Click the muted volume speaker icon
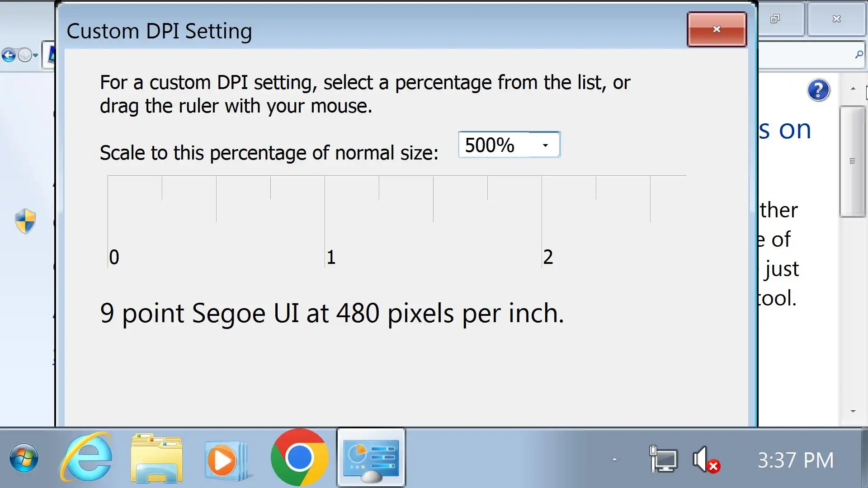 click(x=705, y=460)
